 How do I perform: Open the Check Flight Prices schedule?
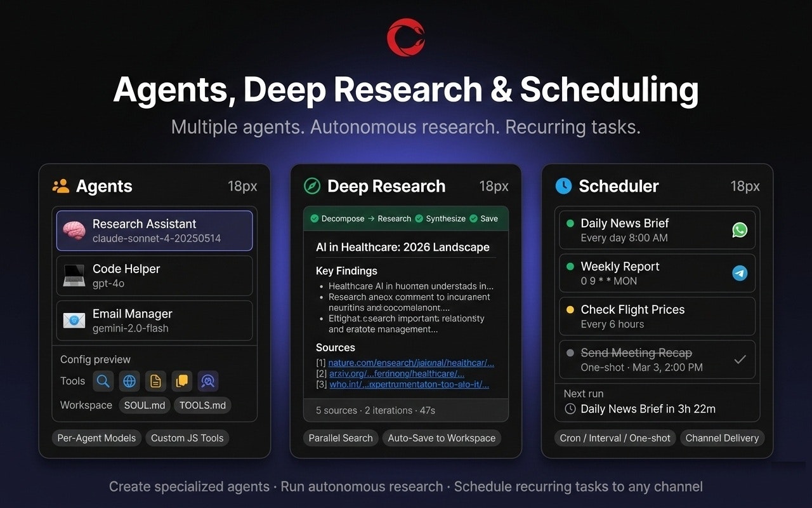(x=657, y=316)
